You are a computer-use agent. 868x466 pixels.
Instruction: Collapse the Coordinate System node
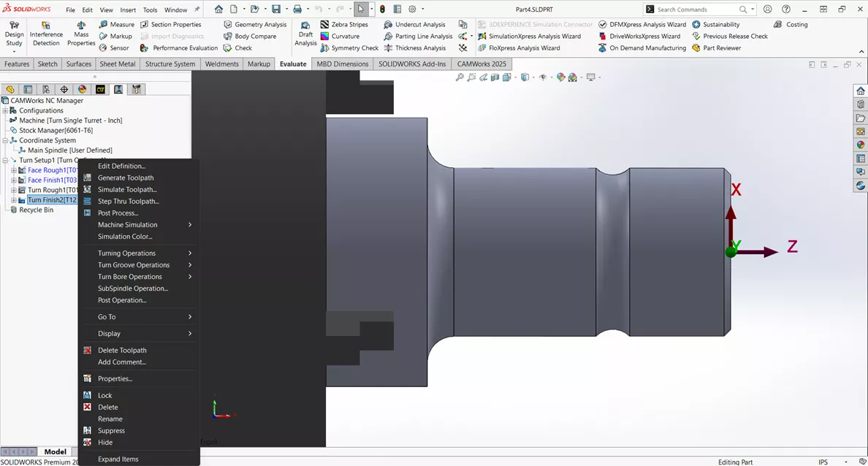coord(4,140)
